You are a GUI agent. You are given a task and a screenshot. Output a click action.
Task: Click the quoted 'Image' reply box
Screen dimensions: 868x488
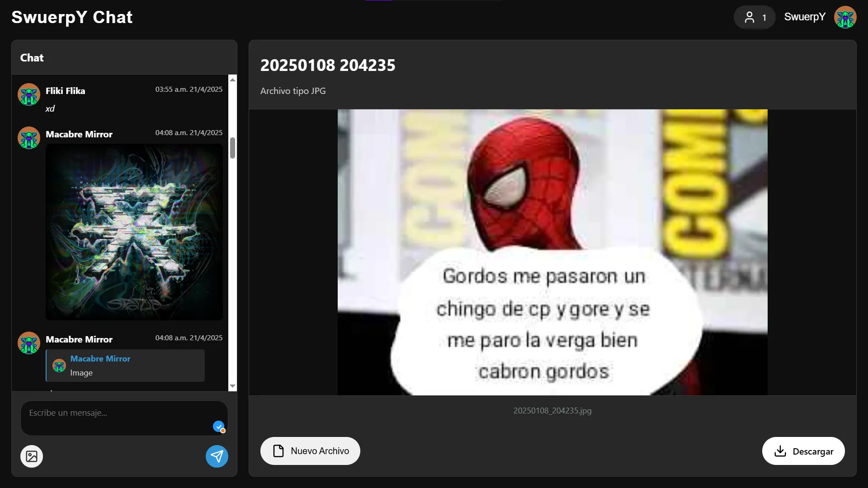[x=125, y=366]
